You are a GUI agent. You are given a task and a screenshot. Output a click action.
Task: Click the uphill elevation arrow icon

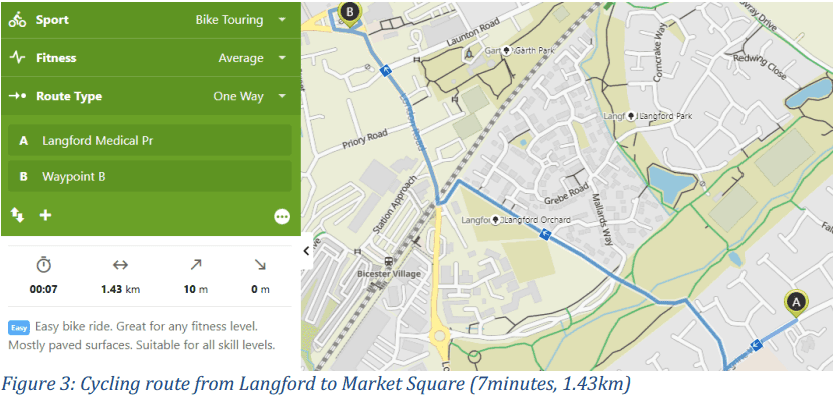(x=196, y=264)
